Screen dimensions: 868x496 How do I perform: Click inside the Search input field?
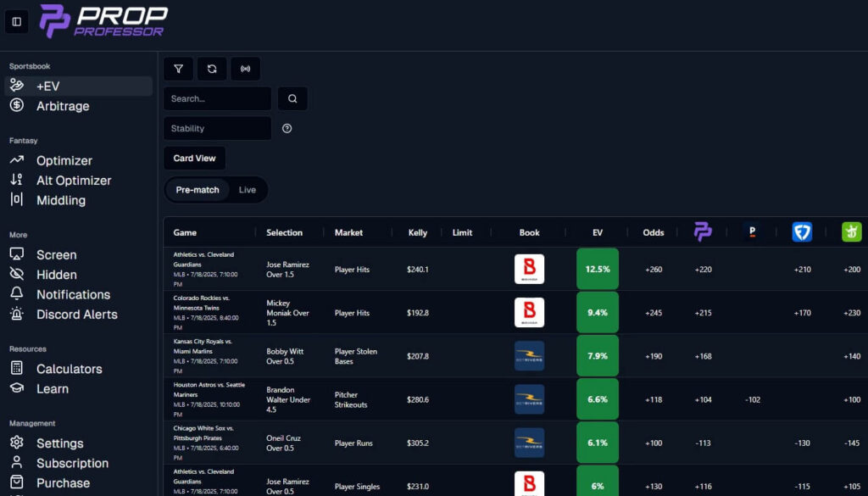216,98
